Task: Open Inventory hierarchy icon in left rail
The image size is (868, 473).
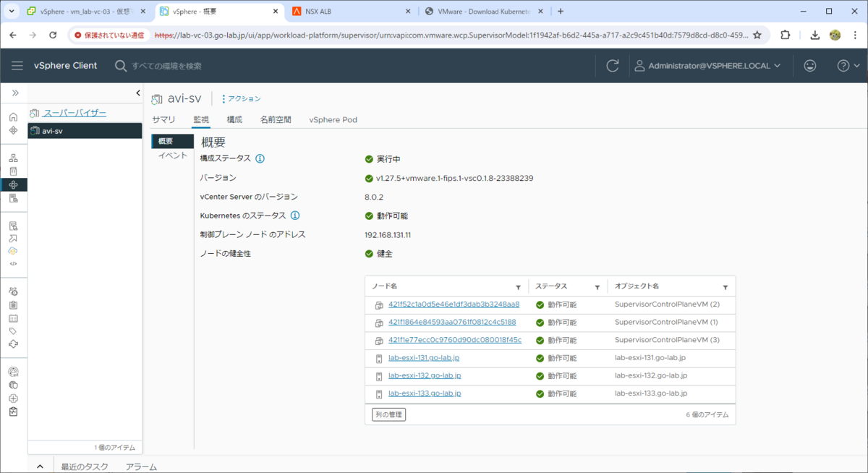Action: click(x=13, y=158)
